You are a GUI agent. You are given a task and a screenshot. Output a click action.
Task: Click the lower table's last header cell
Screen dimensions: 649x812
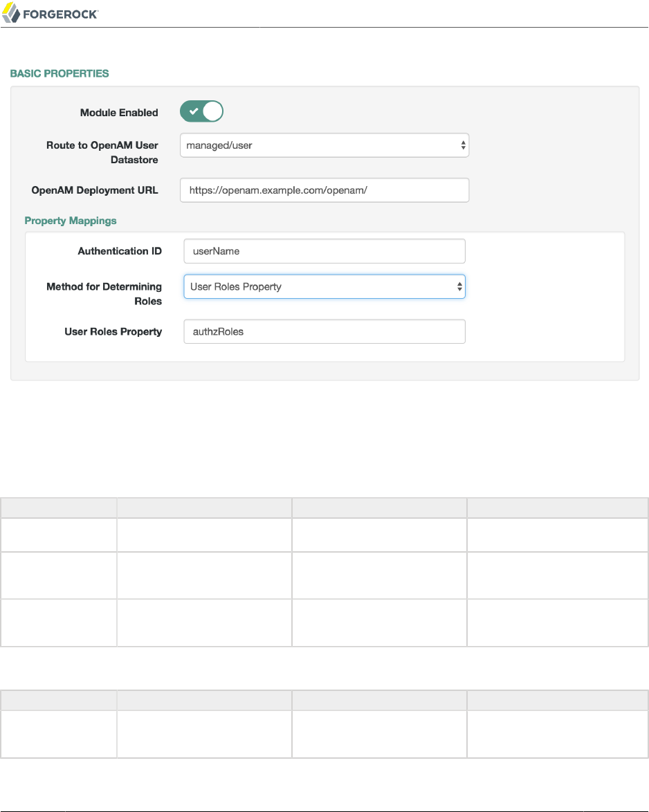(x=557, y=700)
